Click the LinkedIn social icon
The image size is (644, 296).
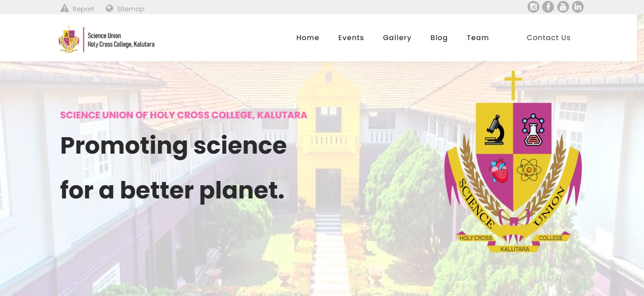tap(578, 7)
